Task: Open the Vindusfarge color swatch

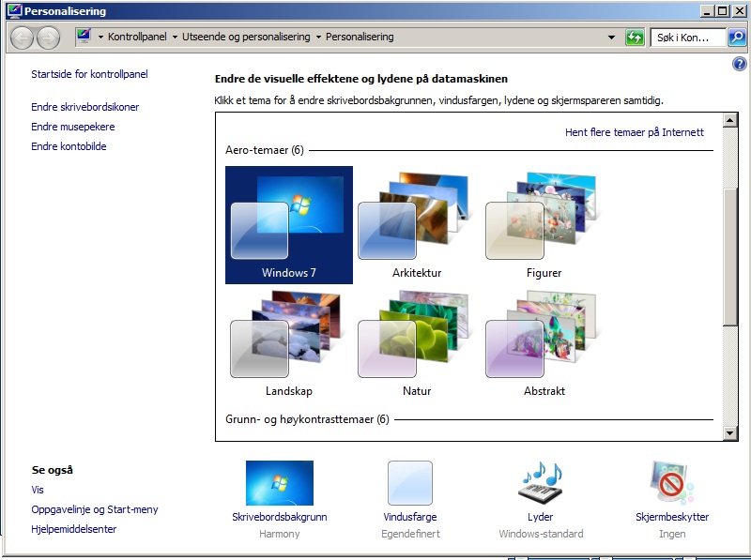Action: (410, 483)
